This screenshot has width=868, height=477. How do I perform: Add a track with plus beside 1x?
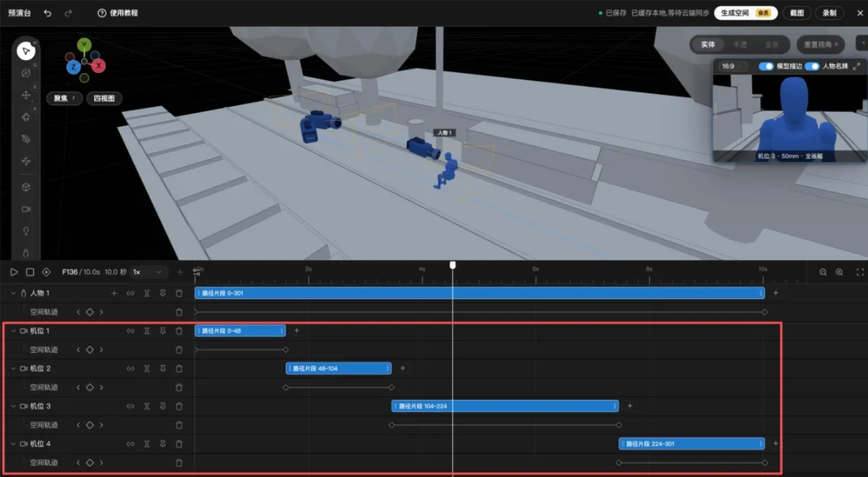[x=180, y=272]
